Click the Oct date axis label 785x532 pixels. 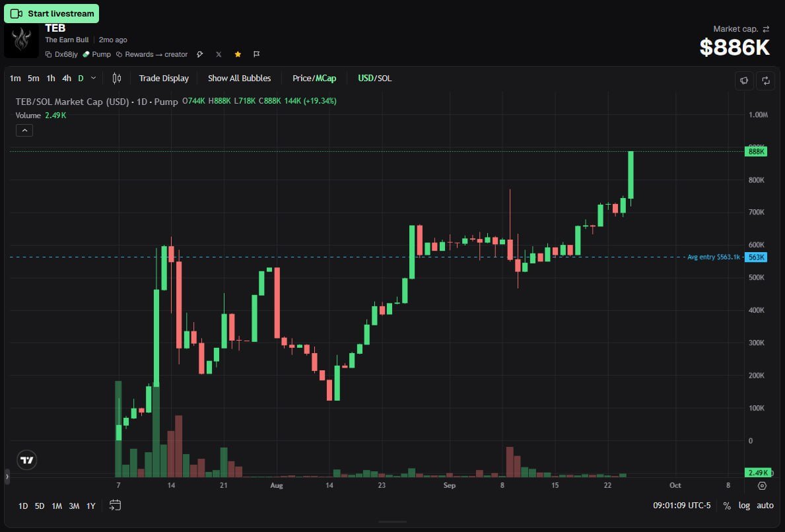tap(675, 485)
